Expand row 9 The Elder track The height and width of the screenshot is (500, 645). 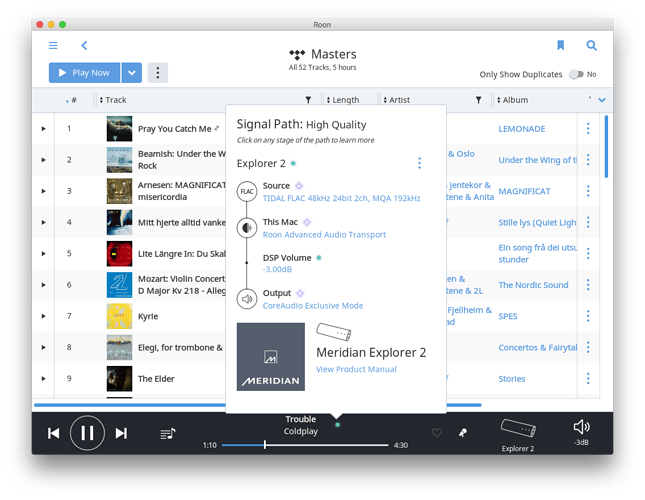click(43, 379)
